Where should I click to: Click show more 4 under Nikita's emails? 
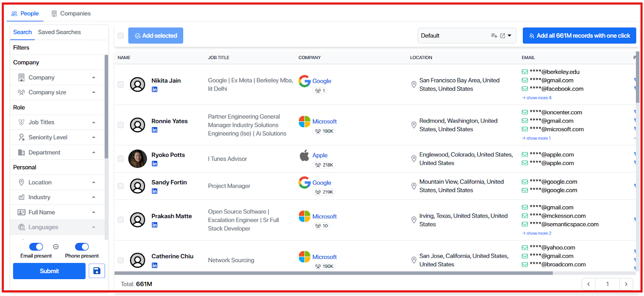[x=537, y=98]
